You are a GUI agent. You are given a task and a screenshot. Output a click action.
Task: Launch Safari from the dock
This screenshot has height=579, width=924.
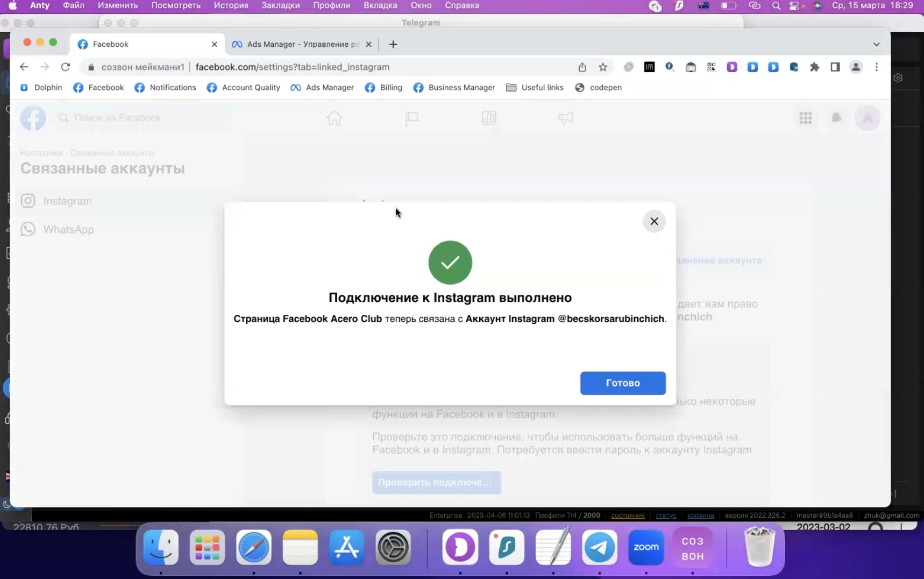(254, 548)
